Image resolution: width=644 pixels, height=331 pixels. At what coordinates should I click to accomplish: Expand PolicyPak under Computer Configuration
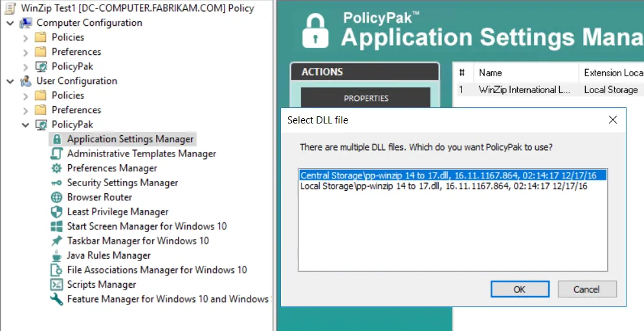(26, 67)
